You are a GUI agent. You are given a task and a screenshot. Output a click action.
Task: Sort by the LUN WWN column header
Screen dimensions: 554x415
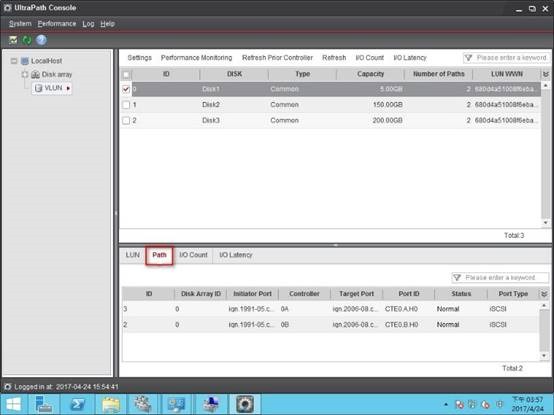point(507,74)
